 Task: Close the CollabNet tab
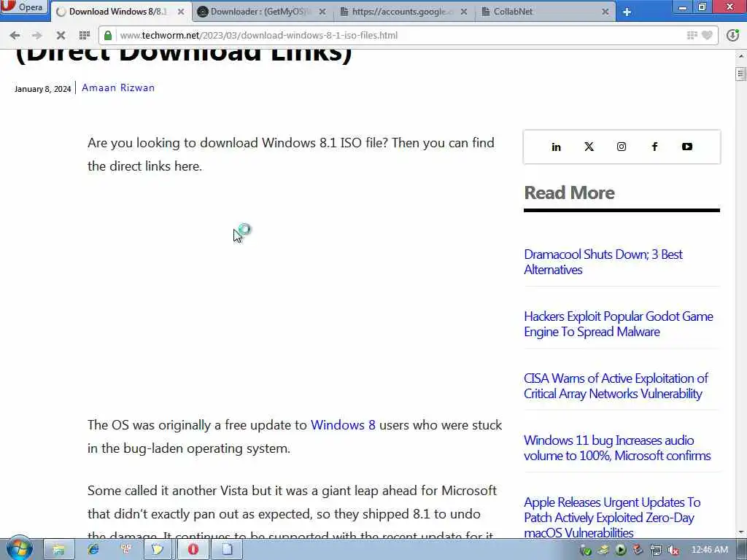605,12
